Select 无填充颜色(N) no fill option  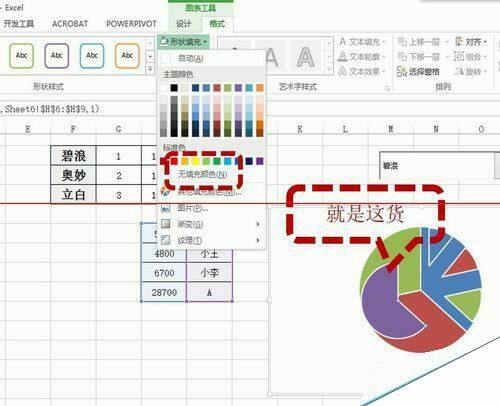pyautogui.click(x=202, y=174)
